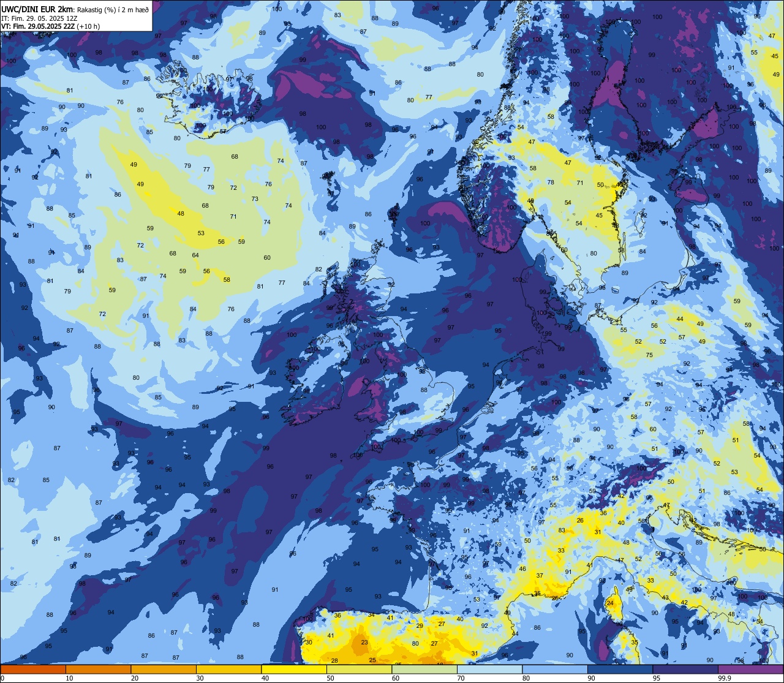Click the "Rakastig (%) í 2 m hæð" label
Screen dimensions: 784x683
click(113, 9)
